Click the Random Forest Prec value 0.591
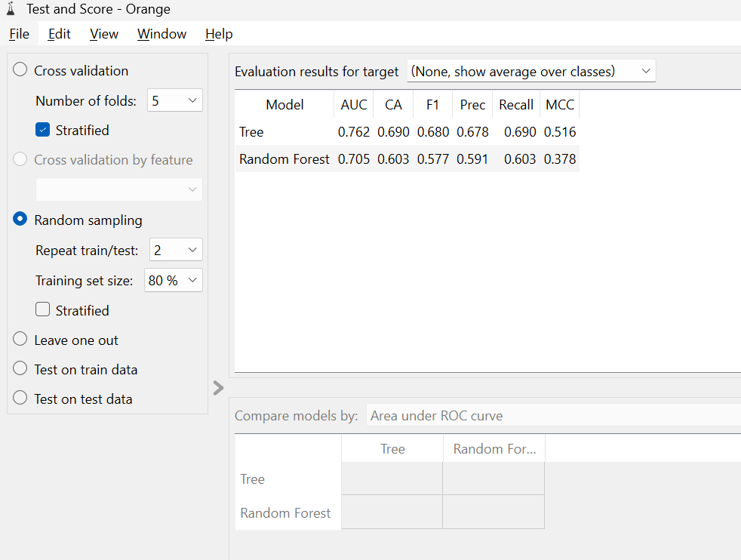The width and height of the screenshot is (741, 560). click(472, 158)
